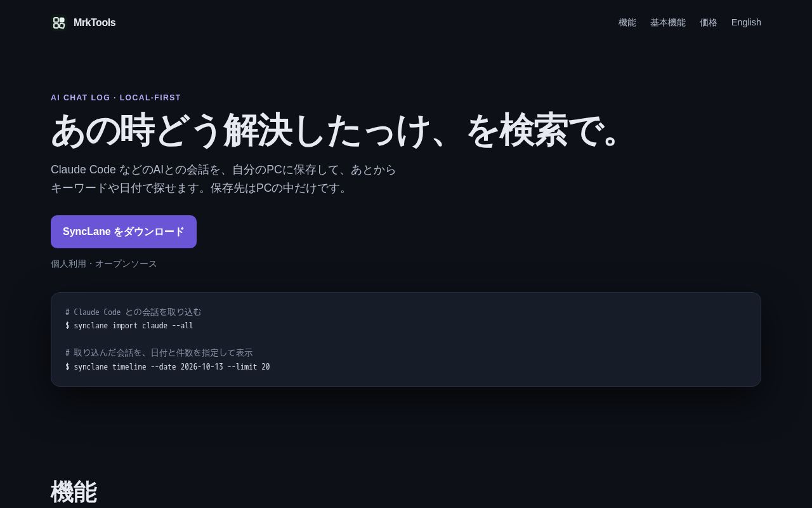Jump to the 価格 nav section
This screenshot has width=812, height=508.
(709, 22)
